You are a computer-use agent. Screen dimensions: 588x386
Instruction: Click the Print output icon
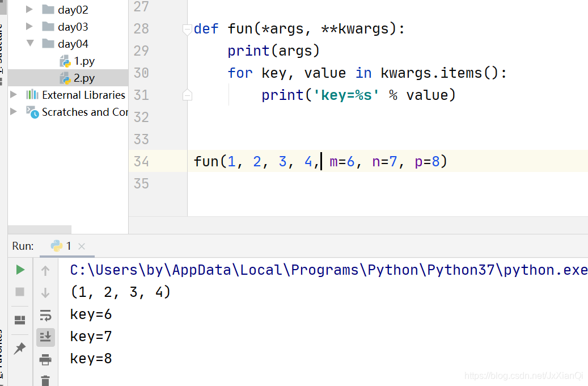pyautogui.click(x=45, y=360)
